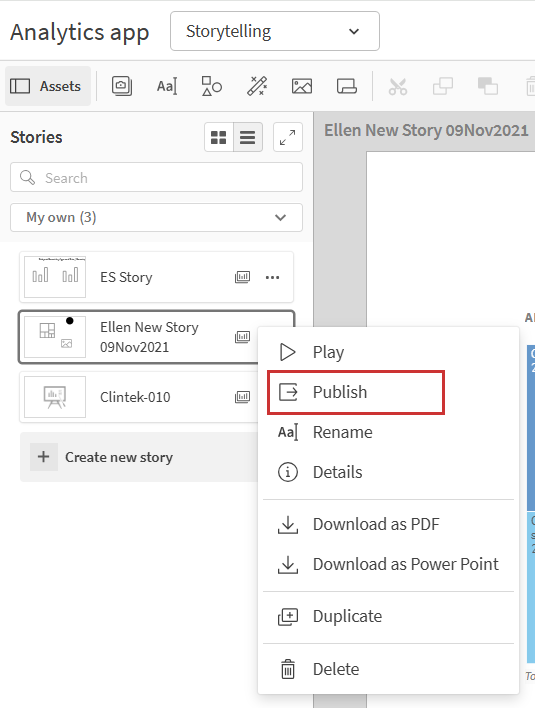This screenshot has height=708, width=535.
Task: Switch stories to list view
Action: pyautogui.click(x=248, y=137)
